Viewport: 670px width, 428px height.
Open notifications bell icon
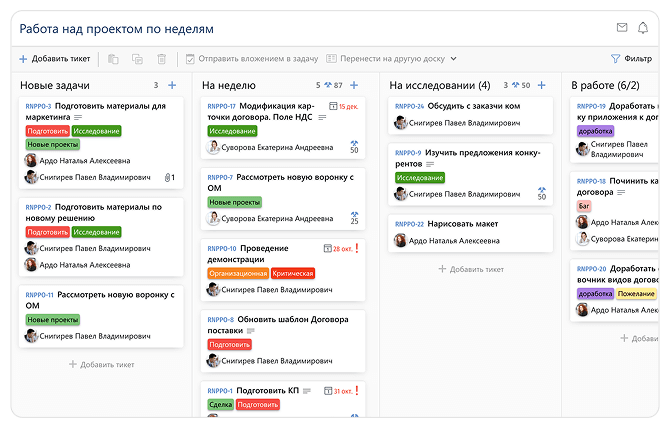[643, 27]
